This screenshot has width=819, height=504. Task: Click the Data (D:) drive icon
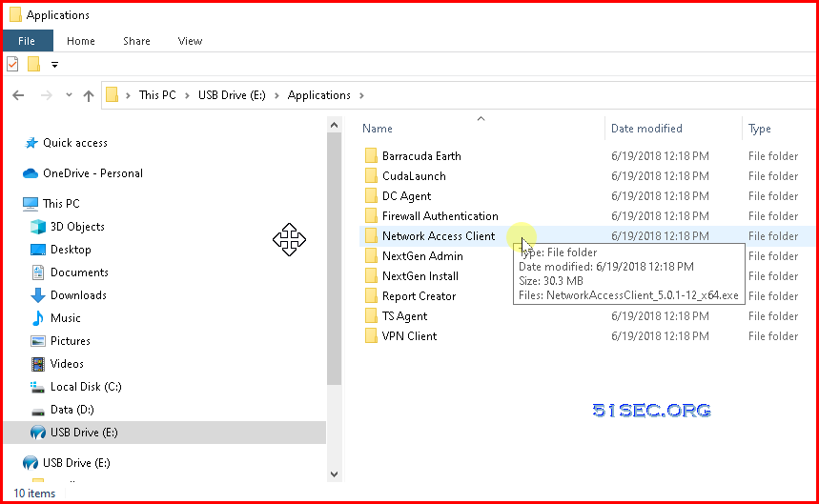tap(37, 412)
